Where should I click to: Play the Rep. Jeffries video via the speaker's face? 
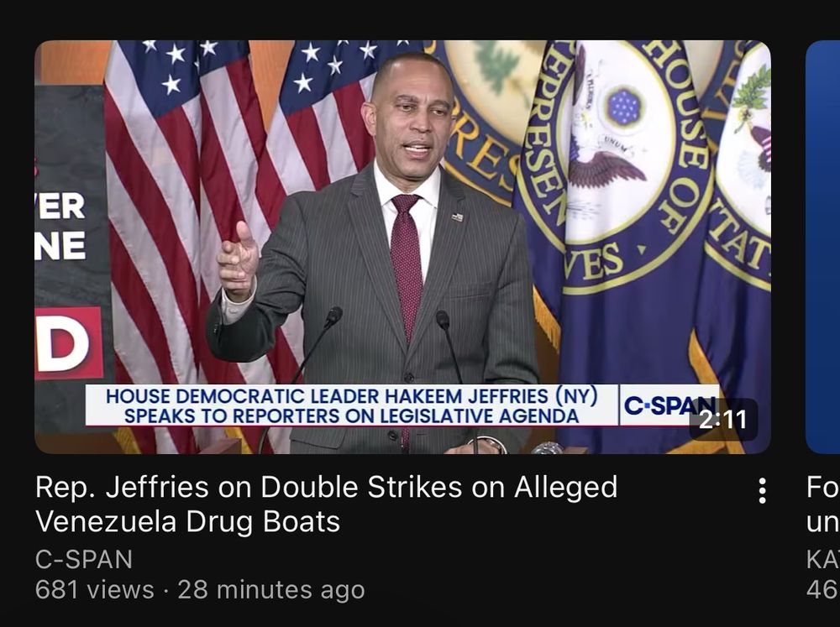tap(411, 118)
